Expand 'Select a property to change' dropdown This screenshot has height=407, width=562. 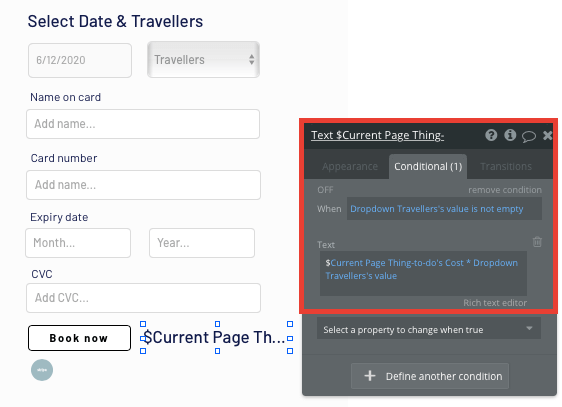click(x=429, y=329)
